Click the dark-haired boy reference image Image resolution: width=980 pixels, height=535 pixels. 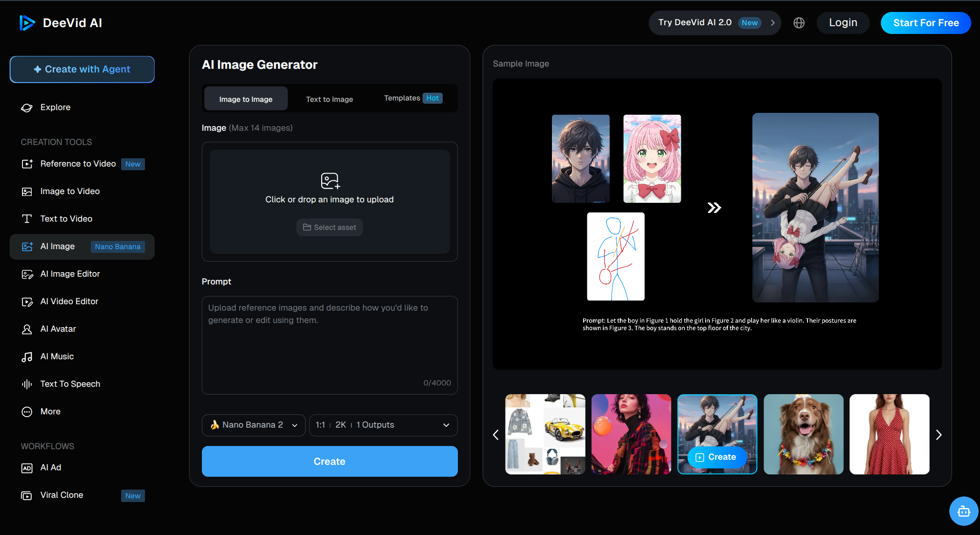pyautogui.click(x=581, y=159)
